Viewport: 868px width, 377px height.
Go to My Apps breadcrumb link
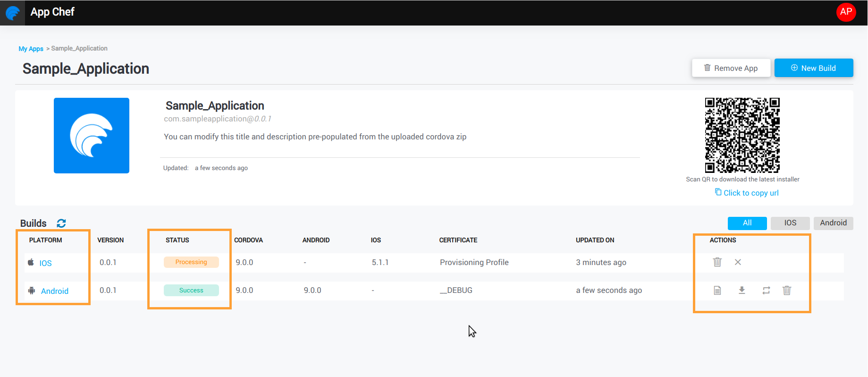(x=31, y=49)
